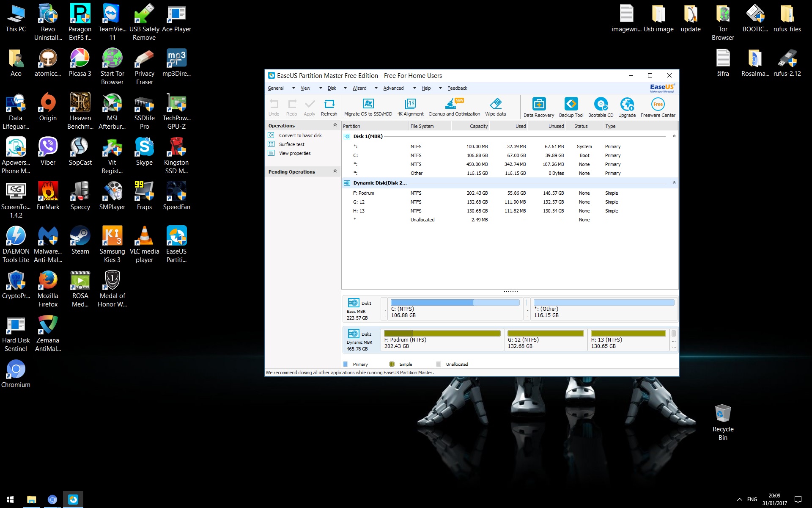Collapse the Dynamic Disk group
The image size is (812, 508).
coord(674,182)
